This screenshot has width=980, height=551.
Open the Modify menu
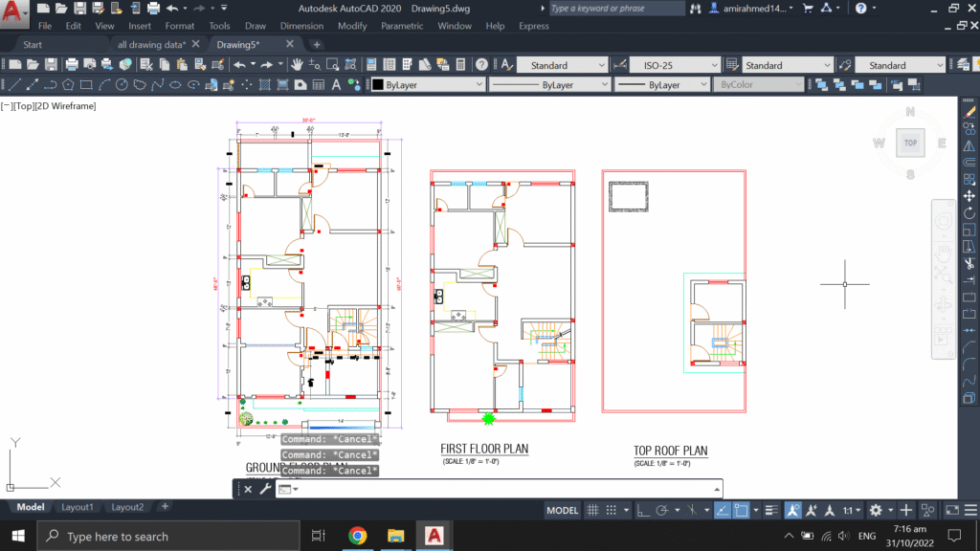(x=352, y=26)
